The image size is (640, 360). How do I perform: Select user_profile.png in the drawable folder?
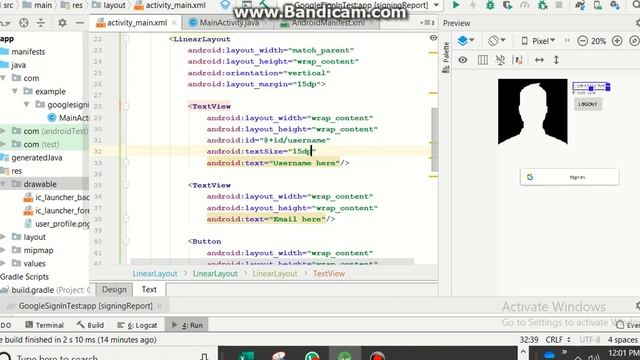click(57, 224)
